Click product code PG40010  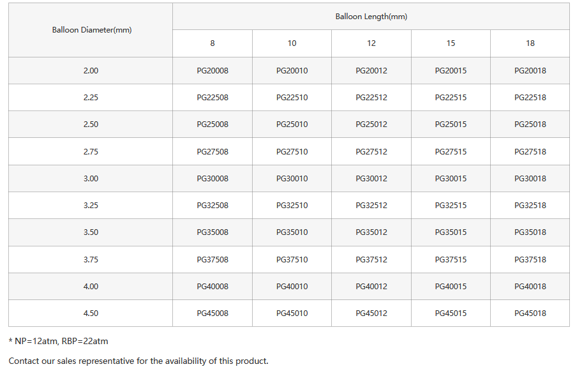(x=292, y=287)
